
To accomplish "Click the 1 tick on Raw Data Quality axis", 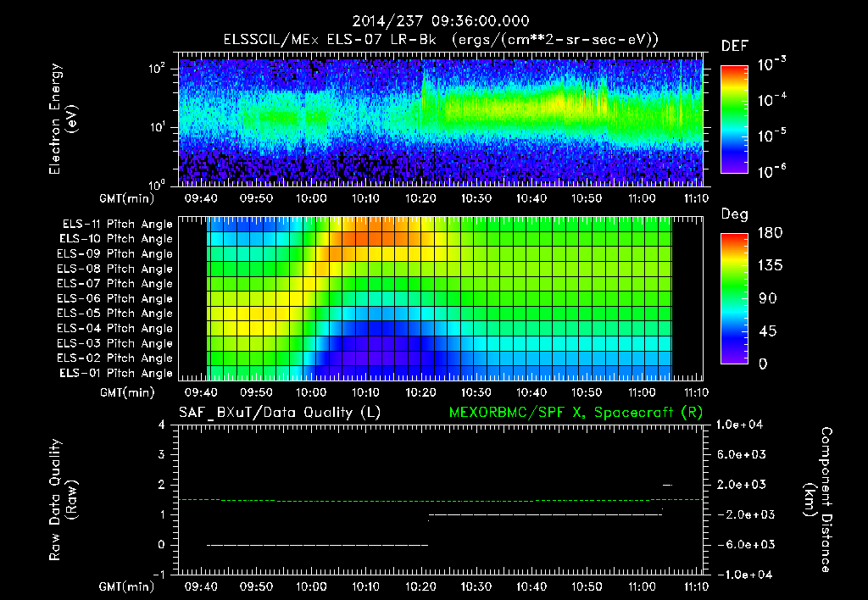I will coord(162,514).
